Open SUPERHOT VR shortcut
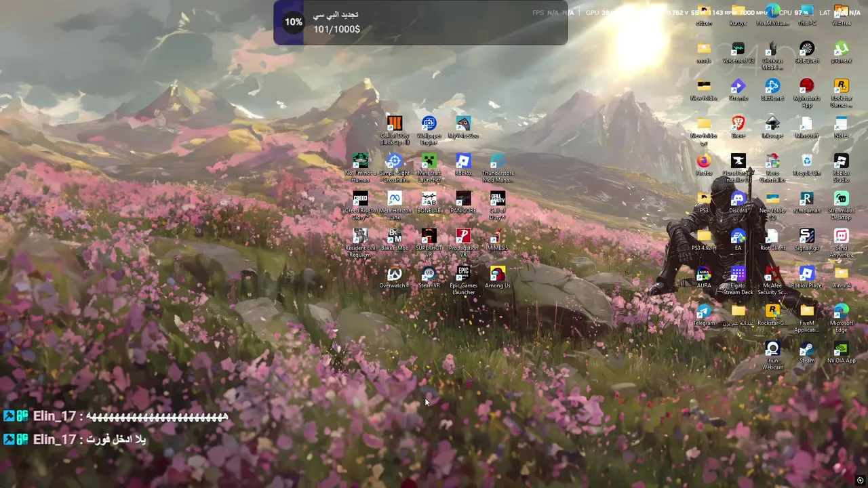 [429, 235]
